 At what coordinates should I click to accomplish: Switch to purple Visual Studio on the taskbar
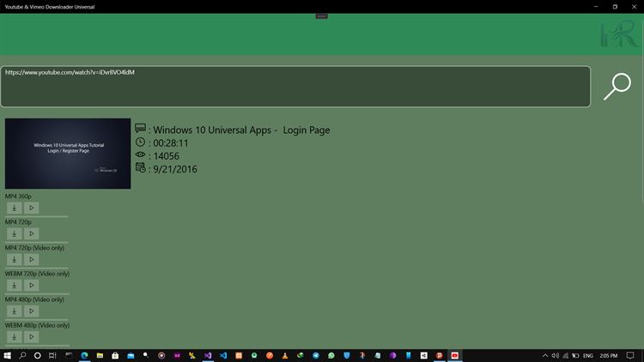pyautogui.click(x=208, y=355)
